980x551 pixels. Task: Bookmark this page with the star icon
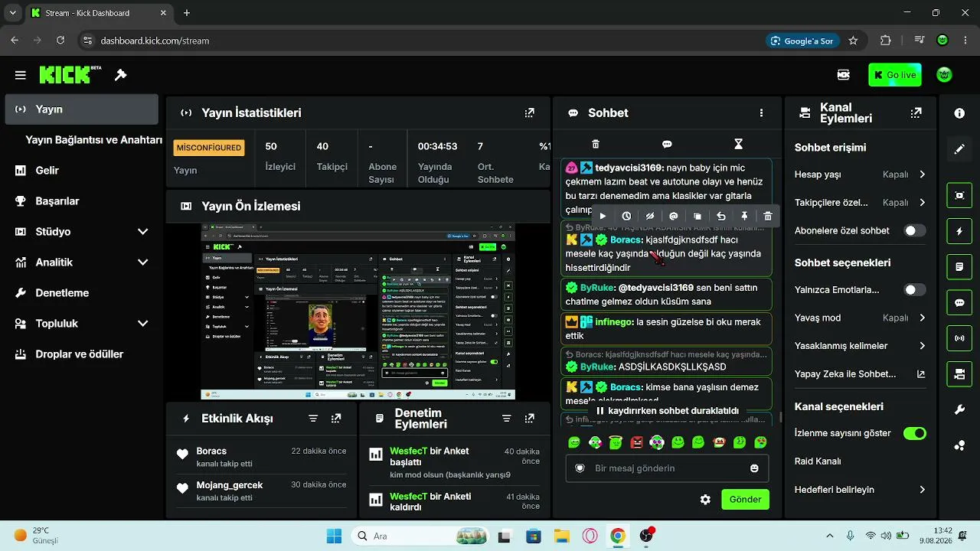pyautogui.click(x=853, y=41)
